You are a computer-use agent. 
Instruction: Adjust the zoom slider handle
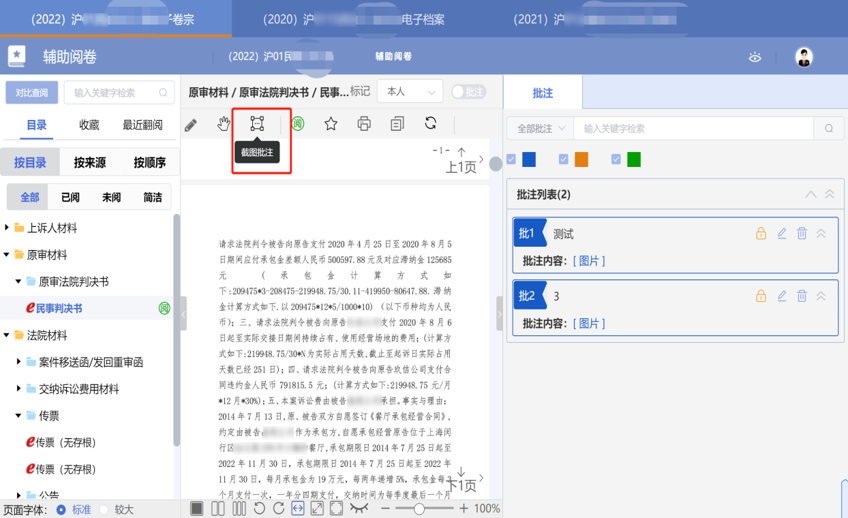pyautogui.click(x=419, y=508)
